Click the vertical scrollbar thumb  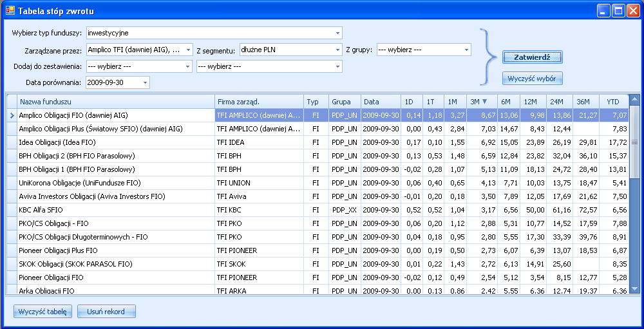coord(634,142)
